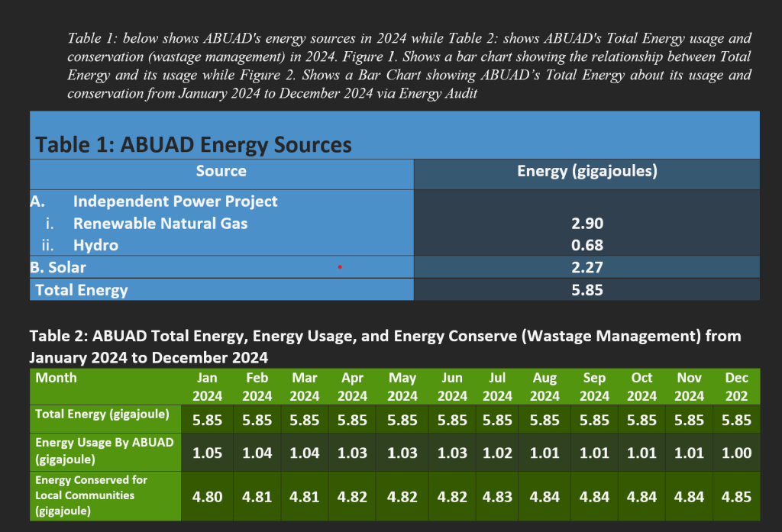Select the 1.05 January energy usage cell
Image resolution: width=782 pixels, height=532 pixels.
pyautogui.click(x=207, y=452)
